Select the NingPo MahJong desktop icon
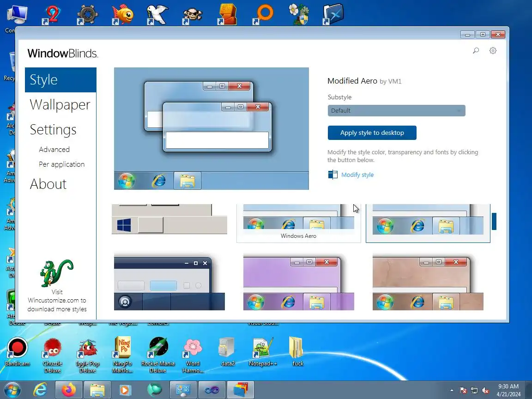 (122, 355)
